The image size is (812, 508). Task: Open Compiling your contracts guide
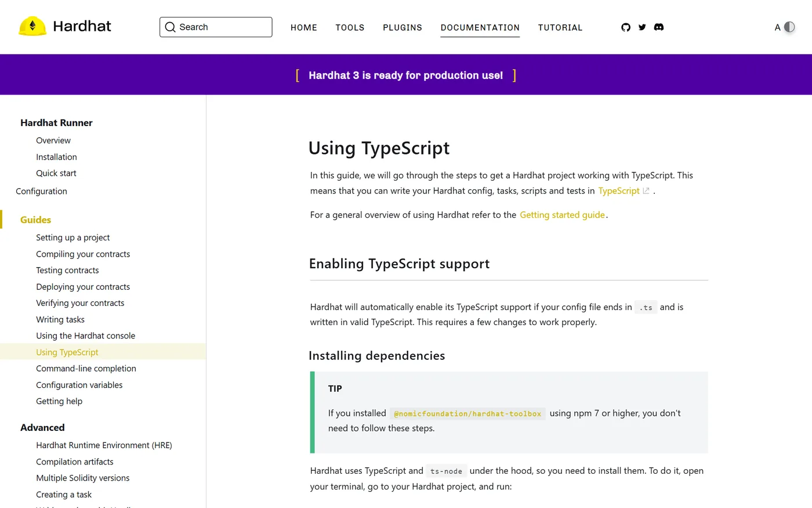tap(83, 254)
